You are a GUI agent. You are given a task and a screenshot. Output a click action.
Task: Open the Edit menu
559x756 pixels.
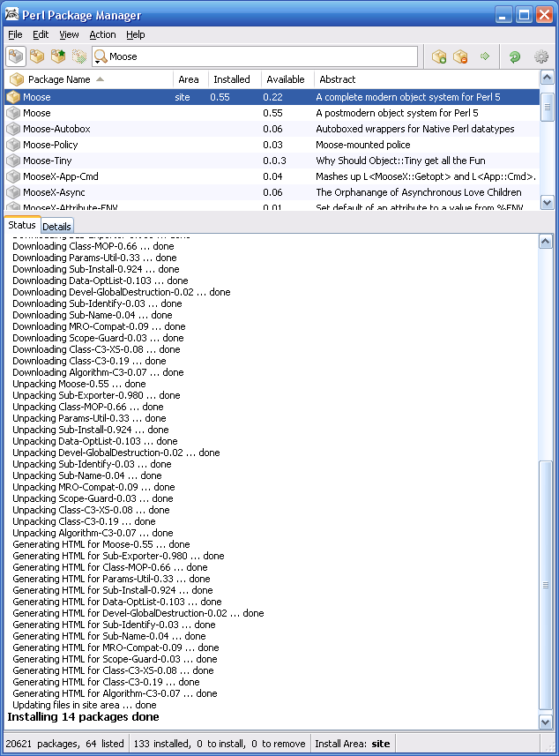[x=41, y=34]
